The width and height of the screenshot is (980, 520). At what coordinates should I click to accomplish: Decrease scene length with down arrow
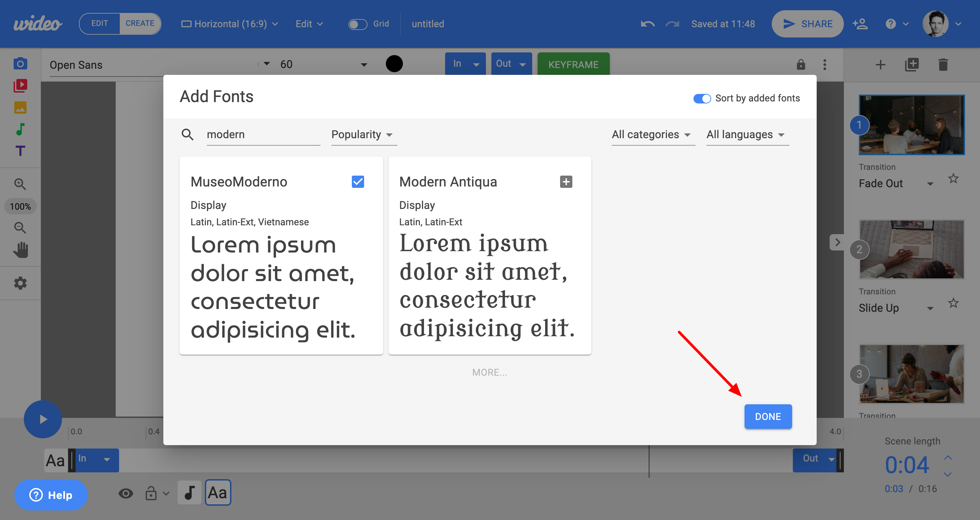[x=948, y=474]
